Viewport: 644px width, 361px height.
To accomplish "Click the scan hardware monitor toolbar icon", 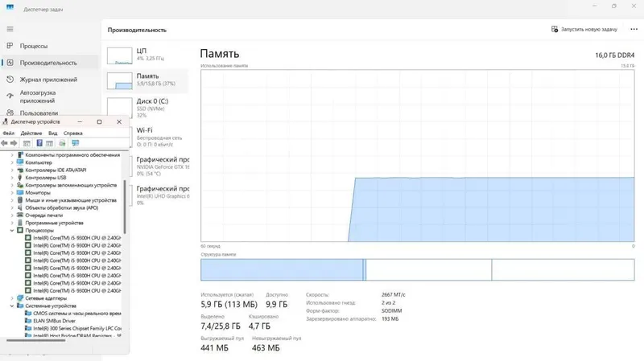I will (x=75, y=143).
